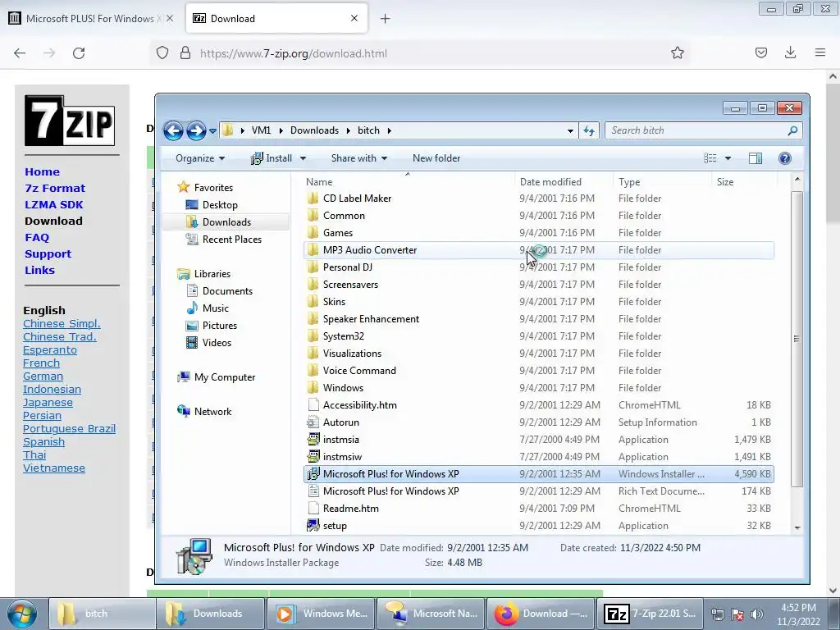
Task: Select Network in navigation pane
Action: (x=212, y=412)
